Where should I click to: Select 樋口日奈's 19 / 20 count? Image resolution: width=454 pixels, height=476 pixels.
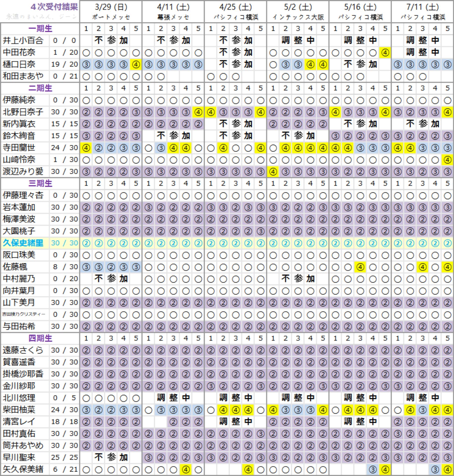(64, 64)
